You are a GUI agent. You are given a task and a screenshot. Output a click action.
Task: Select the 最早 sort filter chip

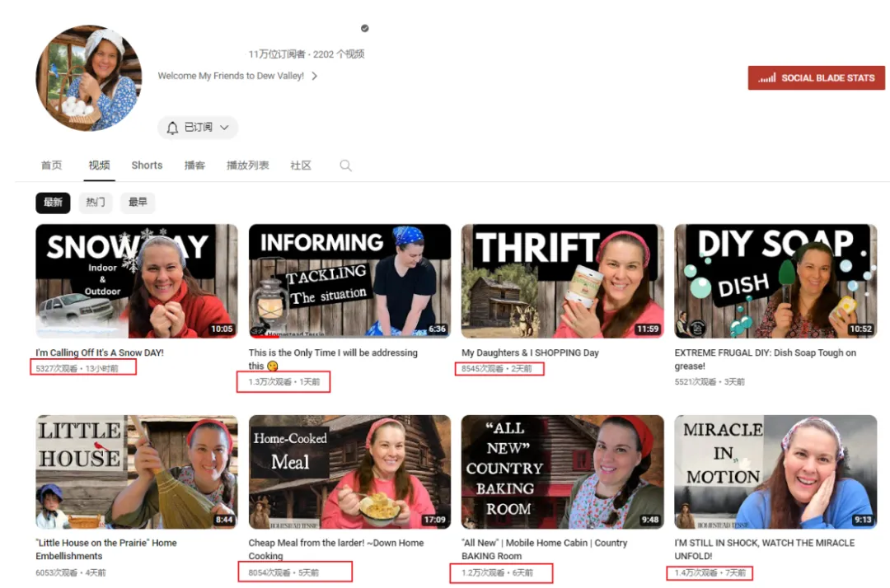point(138,203)
